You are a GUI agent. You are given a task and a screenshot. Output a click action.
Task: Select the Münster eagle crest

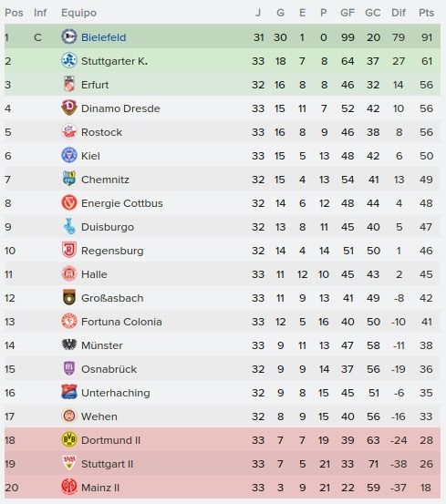click(69, 345)
